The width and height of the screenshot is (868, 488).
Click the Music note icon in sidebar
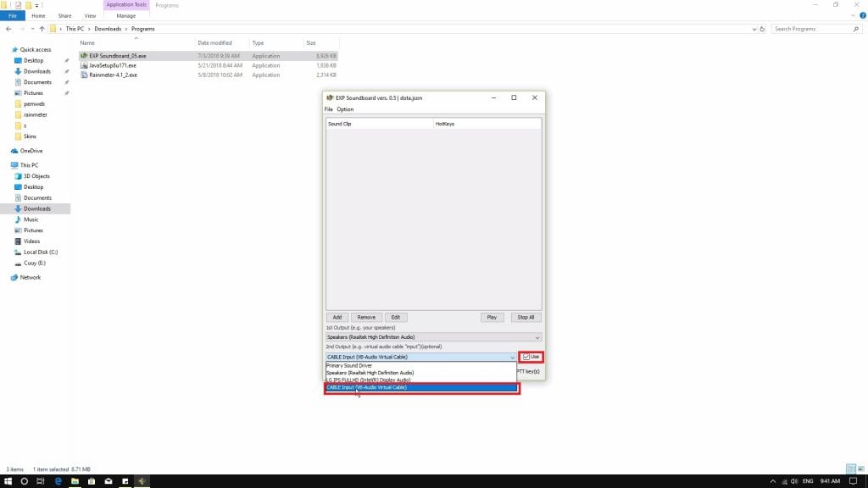[x=19, y=219]
